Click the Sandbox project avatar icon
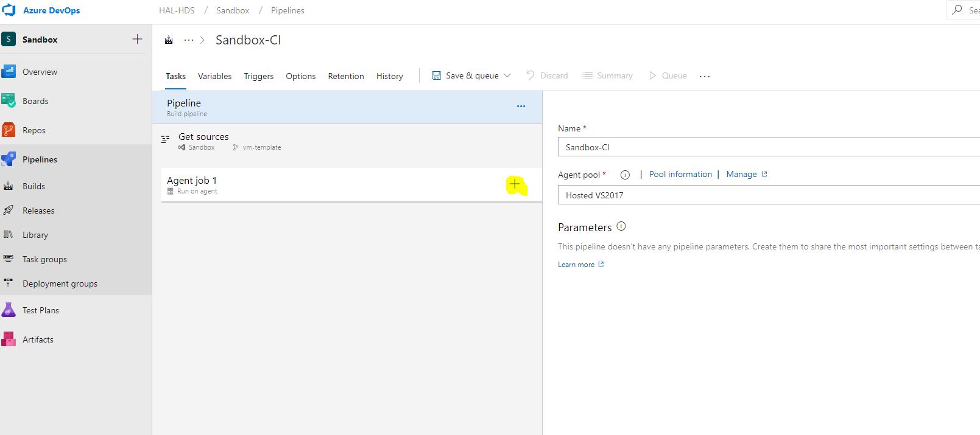 point(9,39)
